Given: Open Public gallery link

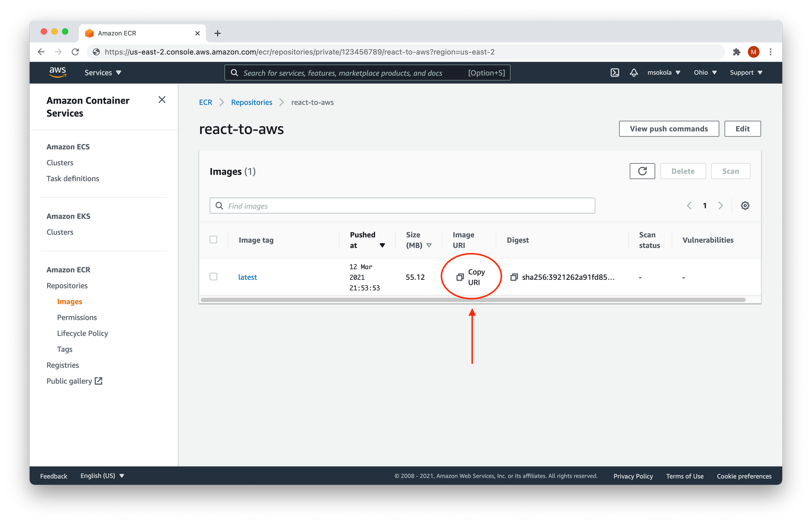Looking at the screenshot, I should pos(69,381).
